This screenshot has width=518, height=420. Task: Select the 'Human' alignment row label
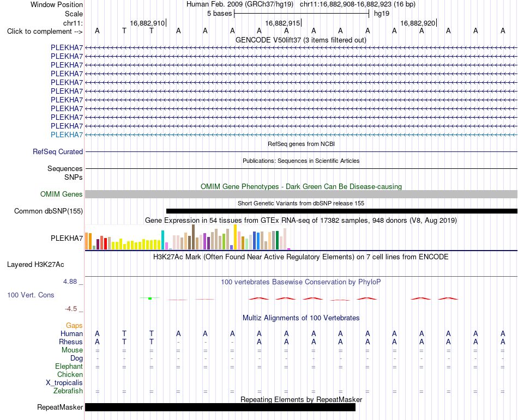pos(71,333)
